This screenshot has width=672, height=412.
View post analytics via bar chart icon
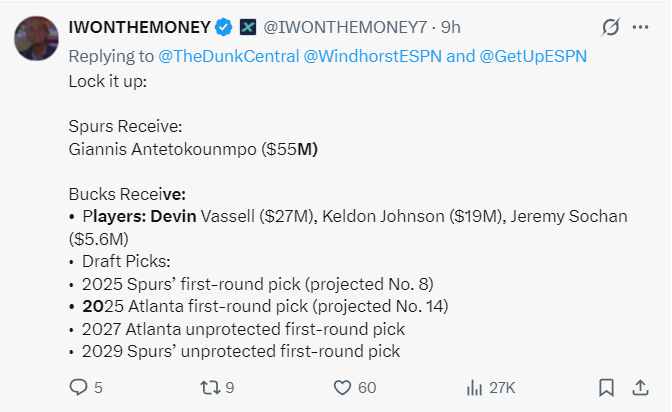[474, 388]
